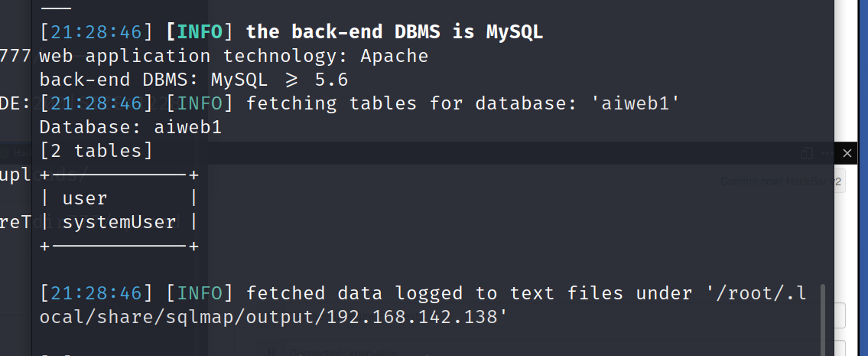
Task: Close the devtools panel with the X
Action: point(847,154)
